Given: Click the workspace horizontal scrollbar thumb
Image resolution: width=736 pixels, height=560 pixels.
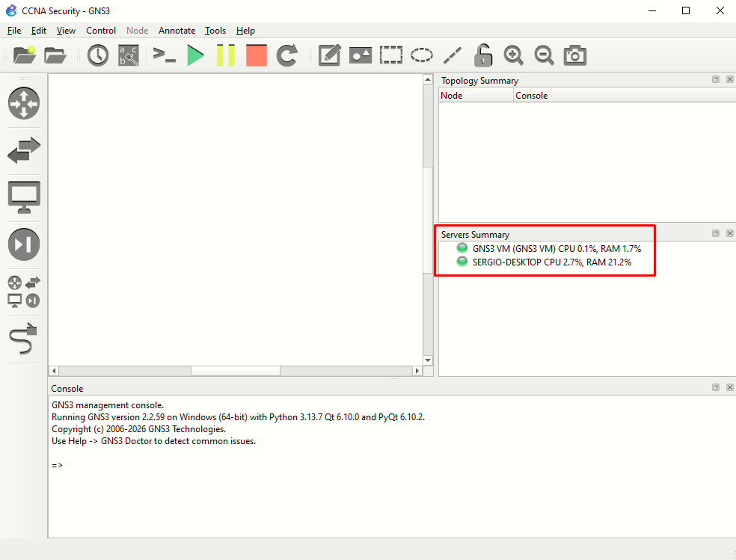Looking at the screenshot, I should click(236, 371).
